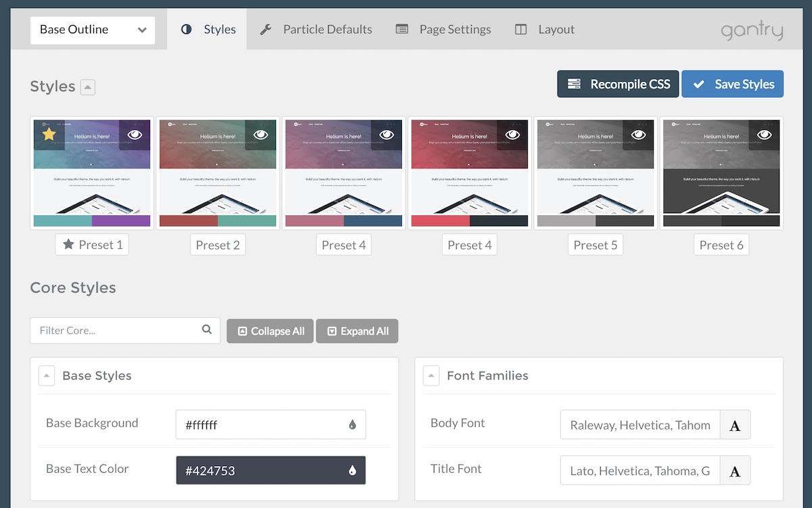Image resolution: width=812 pixels, height=508 pixels.
Task: Open the Title Font picker via the A icon
Action: pos(736,469)
